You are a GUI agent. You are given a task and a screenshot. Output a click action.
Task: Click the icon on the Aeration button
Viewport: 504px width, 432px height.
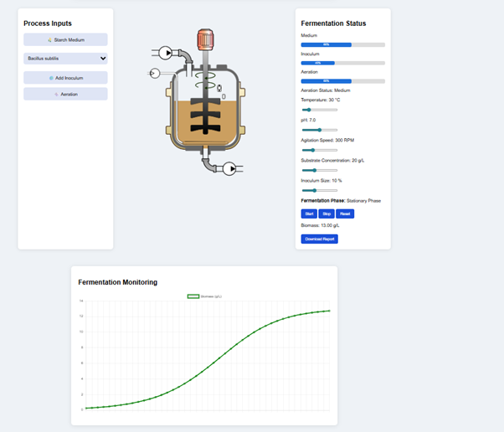56,95
